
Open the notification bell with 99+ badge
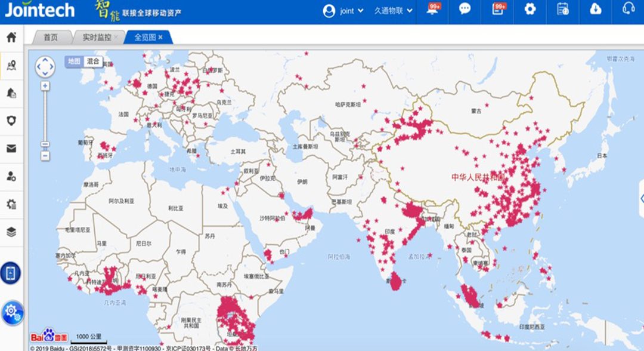[x=433, y=9]
